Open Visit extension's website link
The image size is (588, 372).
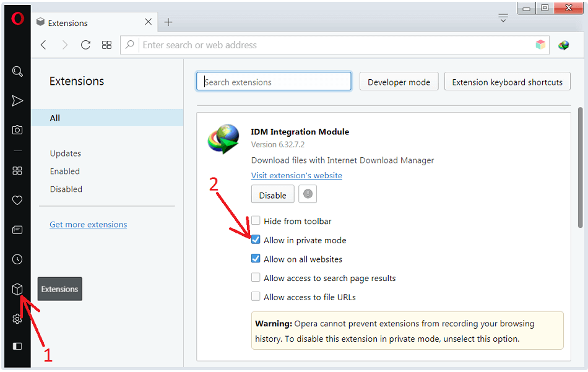296,176
